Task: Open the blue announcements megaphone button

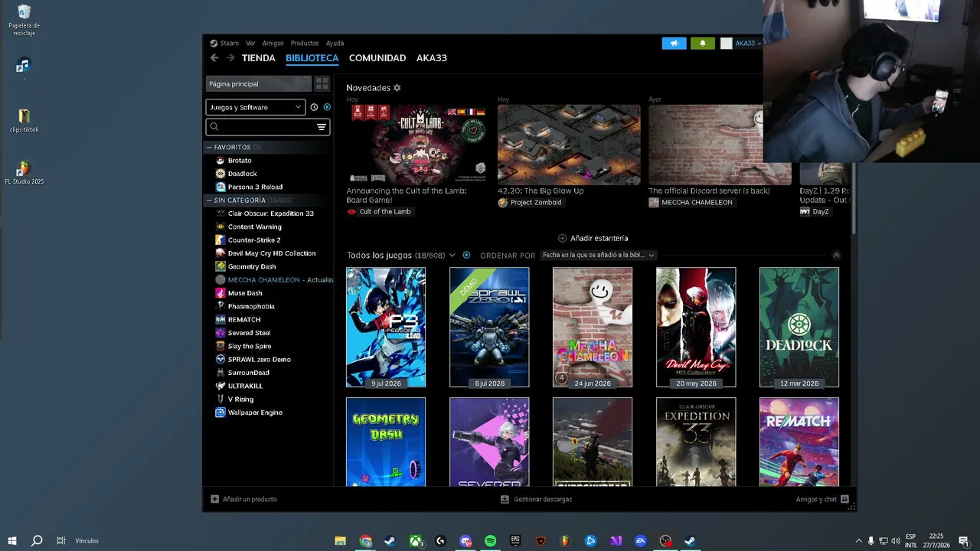Action: click(674, 44)
